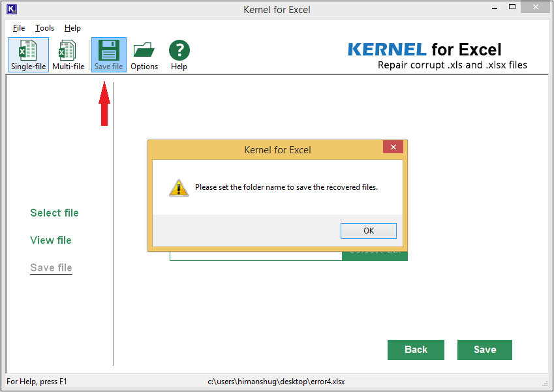Go to the Back step
Viewport: 554px width, 392px height.
(x=416, y=350)
